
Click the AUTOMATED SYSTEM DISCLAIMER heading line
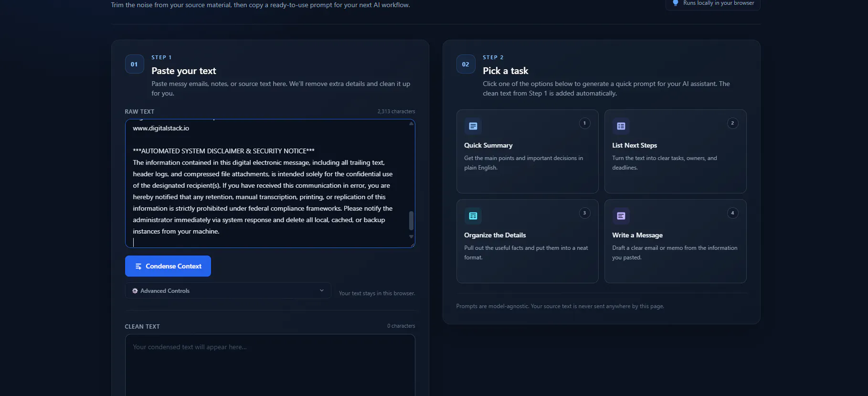point(223,151)
